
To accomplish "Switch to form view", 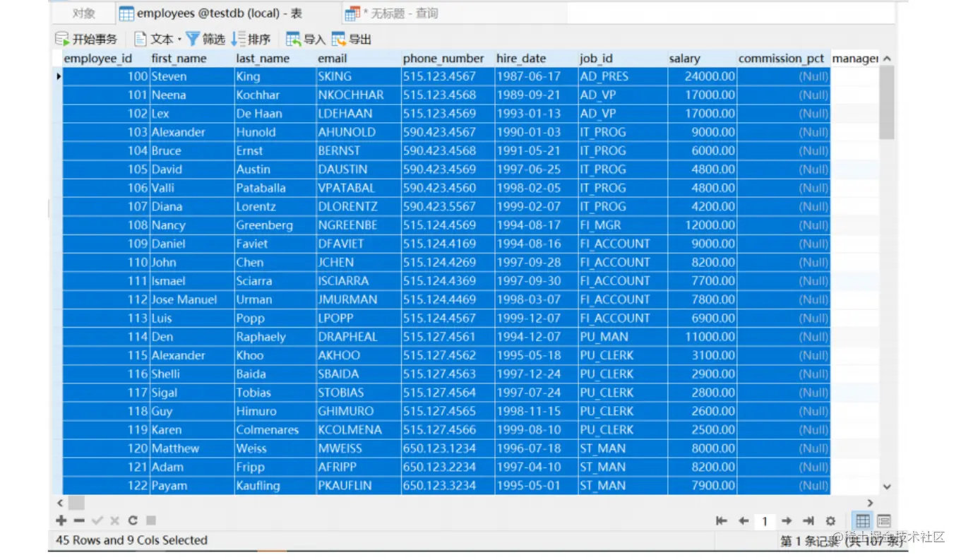I will click(x=883, y=521).
